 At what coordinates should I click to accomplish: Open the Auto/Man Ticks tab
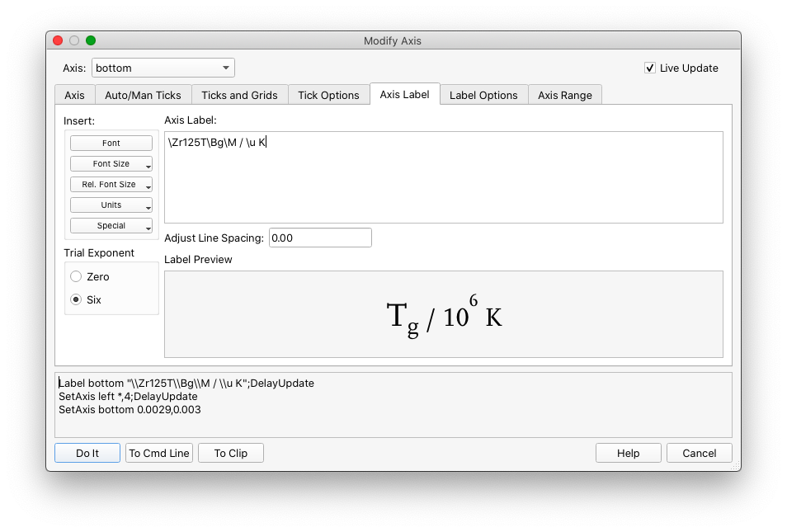click(143, 94)
